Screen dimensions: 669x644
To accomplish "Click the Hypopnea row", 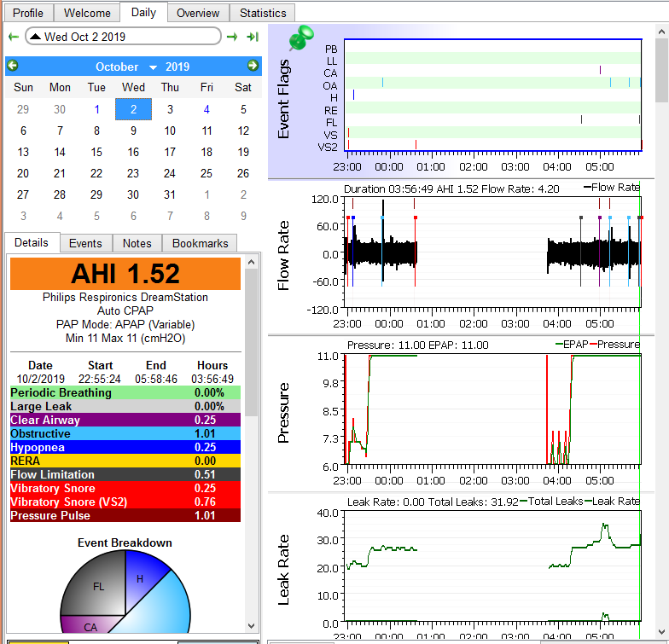I will click(125, 447).
